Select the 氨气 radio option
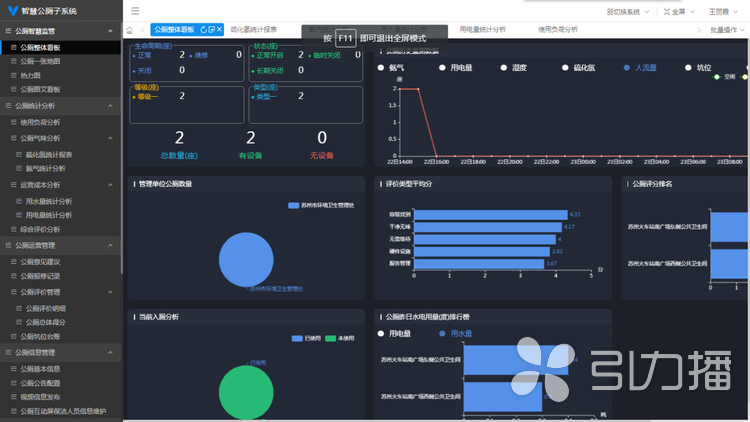750x422 pixels. click(381, 68)
